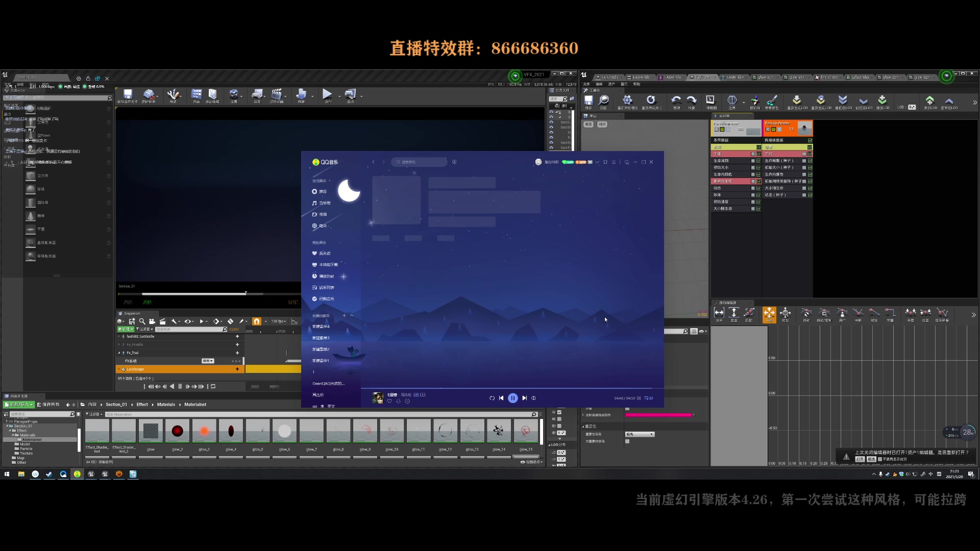
Task: Pause playback in QQ Music player
Action: [513, 398]
